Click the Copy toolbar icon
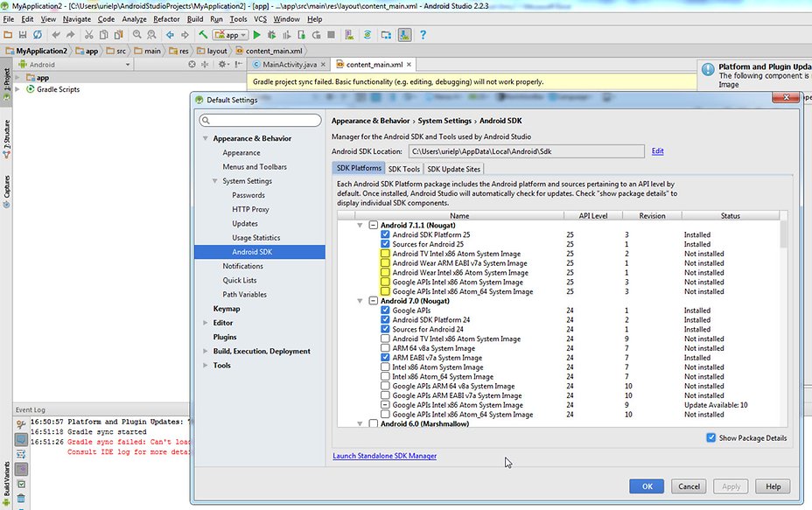The width and height of the screenshot is (812, 510). 103,35
